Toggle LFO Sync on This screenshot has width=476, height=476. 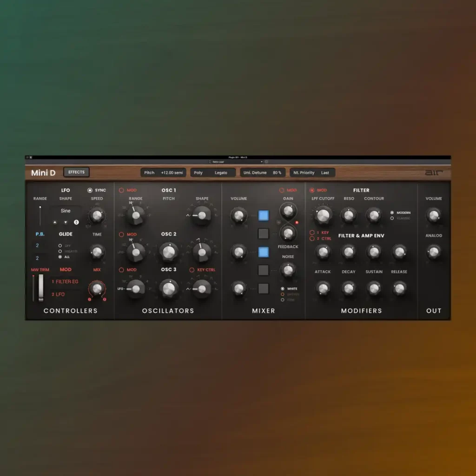89,190
